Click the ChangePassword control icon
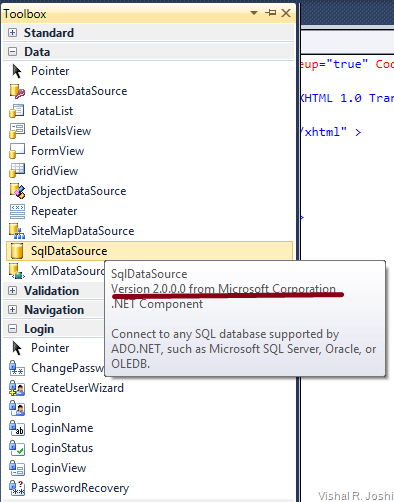Viewport: 394px width, 502px height. click(17, 368)
